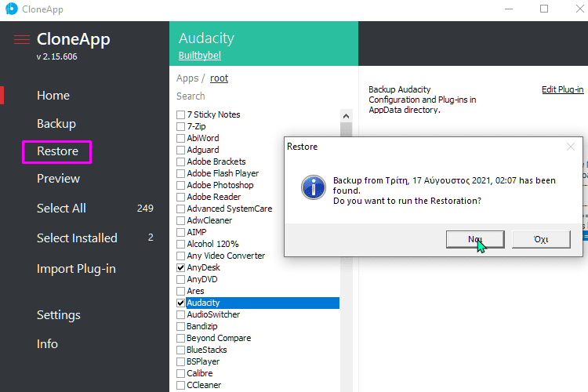The image size is (588, 392).
Task: Check the Ares checkbox
Action: [181, 291]
